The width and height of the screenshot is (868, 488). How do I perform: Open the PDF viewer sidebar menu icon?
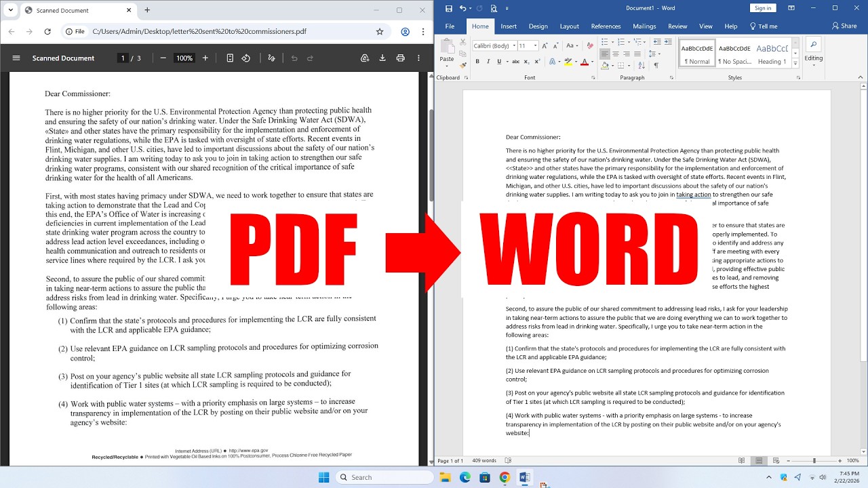click(x=16, y=58)
